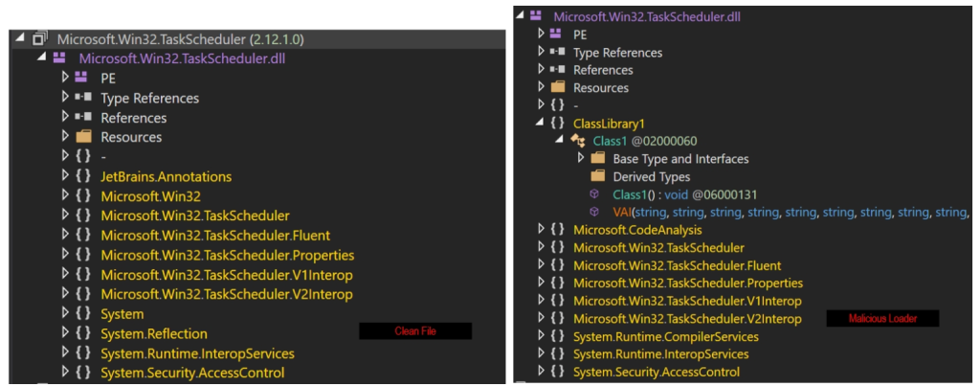Collapse Microsoft.Win32.TaskScheduler.dll in clean file tree
The width and height of the screenshot is (980, 386).
41,58
